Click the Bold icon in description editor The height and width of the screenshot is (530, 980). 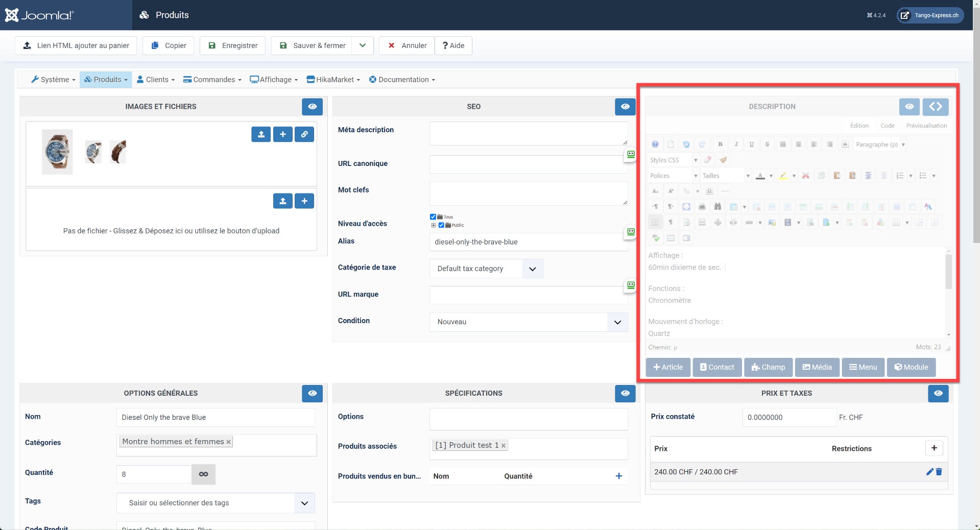720,144
